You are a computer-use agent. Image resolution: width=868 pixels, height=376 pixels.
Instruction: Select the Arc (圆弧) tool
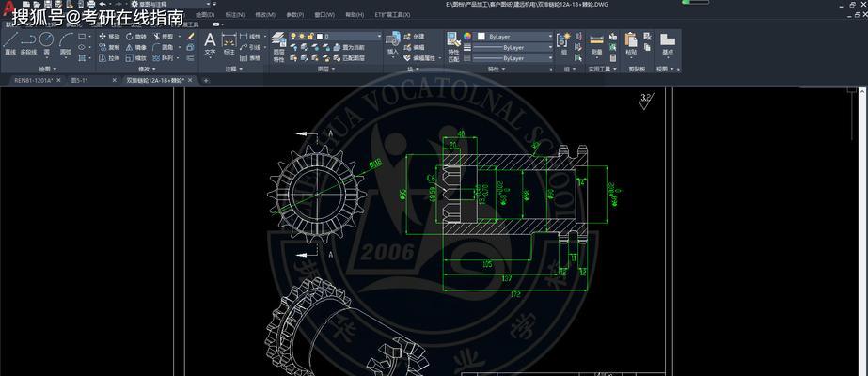(x=66, y=43)
